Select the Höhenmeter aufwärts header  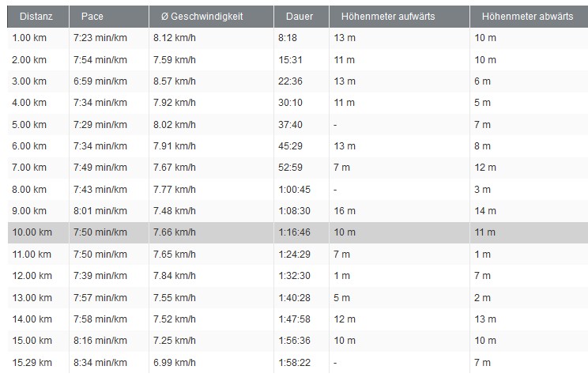pos(388,17)
